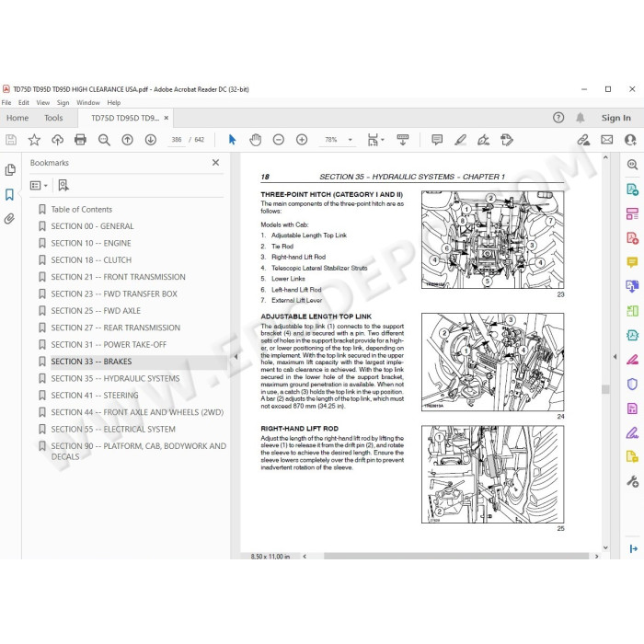644x644 pixels.
Task: Switch to the Tools tab
Action: pos(53,118)
